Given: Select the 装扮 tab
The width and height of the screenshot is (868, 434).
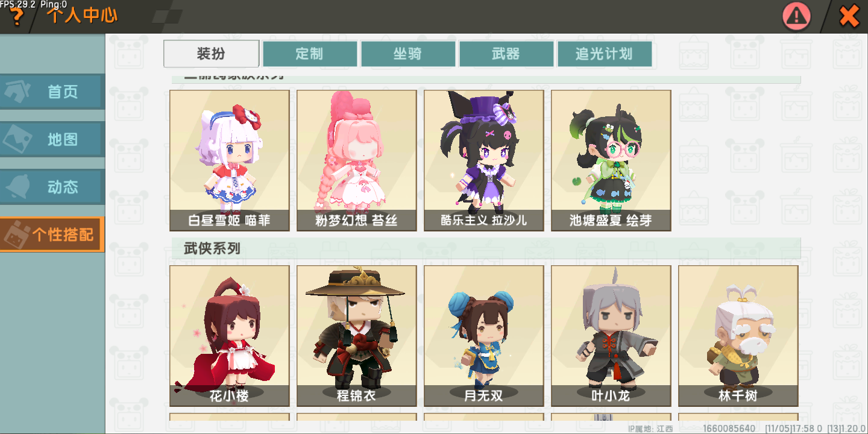Looking at the screenshot, I should [212, 54].
